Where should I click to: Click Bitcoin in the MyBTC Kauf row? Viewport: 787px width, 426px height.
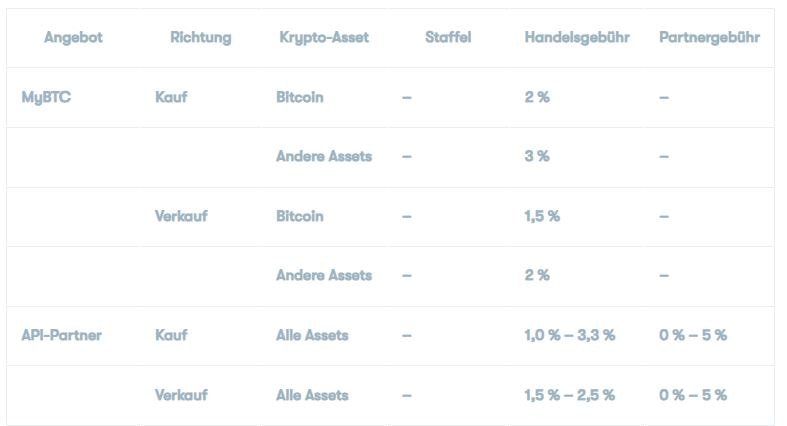tap(300, 97)
